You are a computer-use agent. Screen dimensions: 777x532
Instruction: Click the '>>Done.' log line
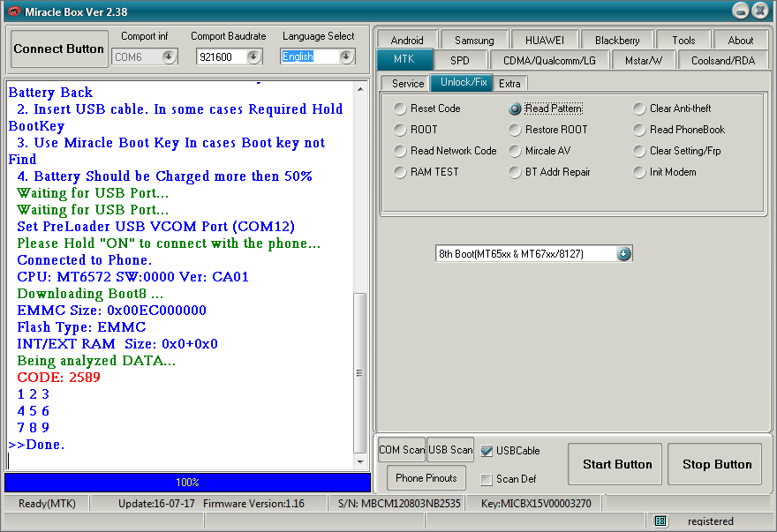point(37,445)
